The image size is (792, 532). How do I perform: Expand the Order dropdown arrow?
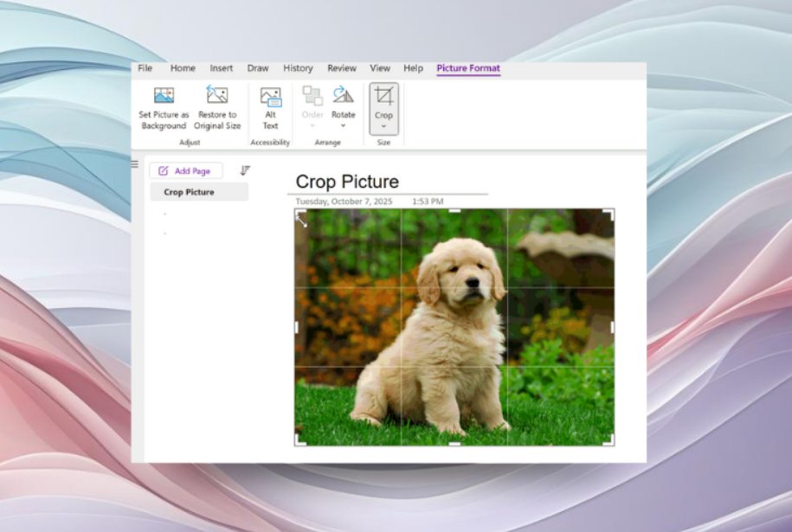312,125
